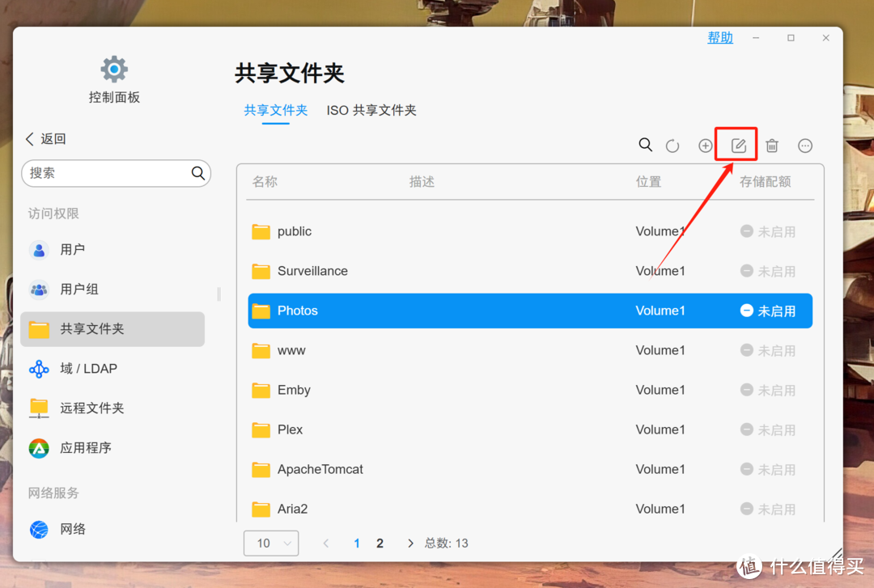Click the edit shared folder icon
This screenshot has height=588, width=874.
(x=738, y=146)
